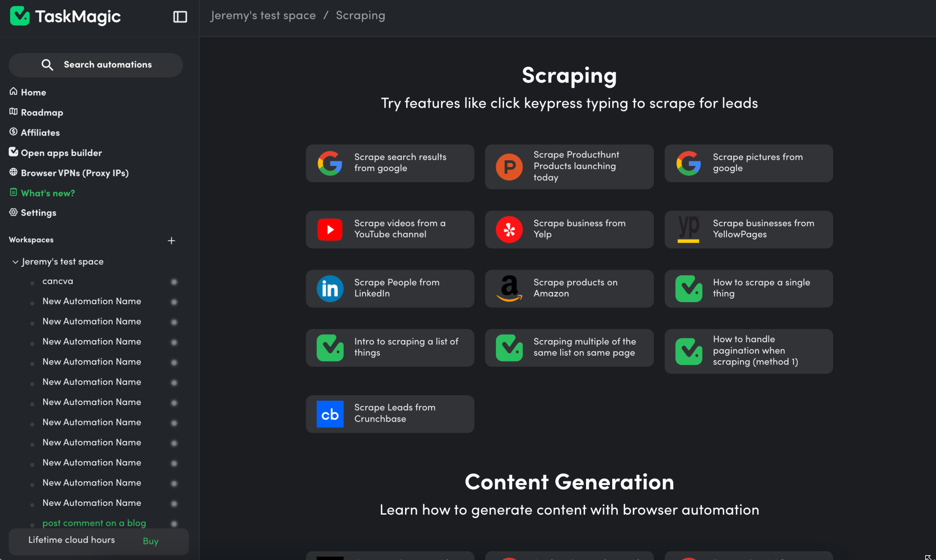The height and width of the screenshot is (560, 936).
Task: Open Affiliates in the sidebar
Action: tap(40, 133)
